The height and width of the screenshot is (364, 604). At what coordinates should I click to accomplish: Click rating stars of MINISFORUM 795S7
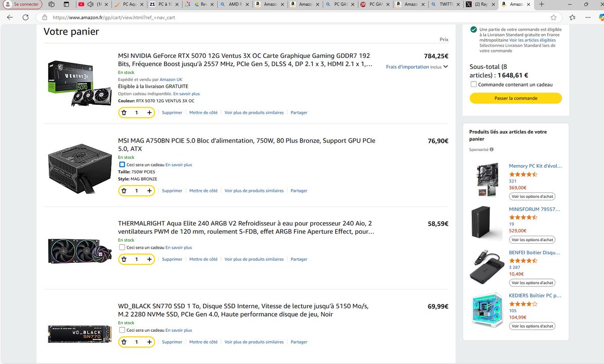pyautogui.click(x=523, y=217)
